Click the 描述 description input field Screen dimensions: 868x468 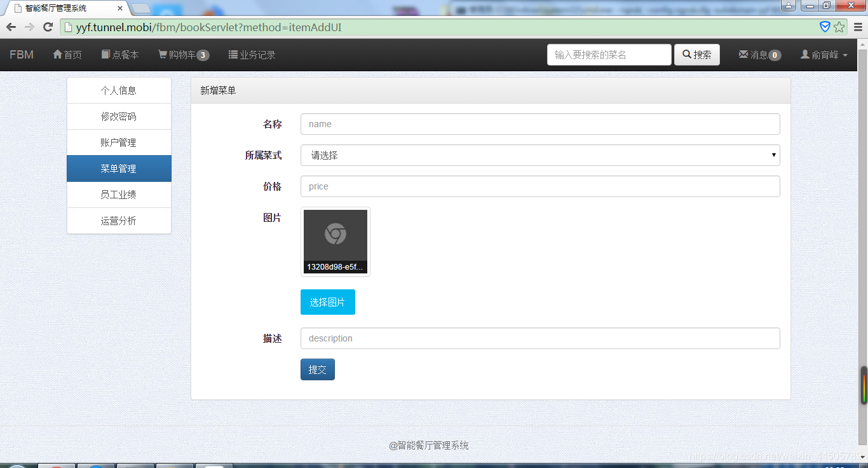[540, 338]
